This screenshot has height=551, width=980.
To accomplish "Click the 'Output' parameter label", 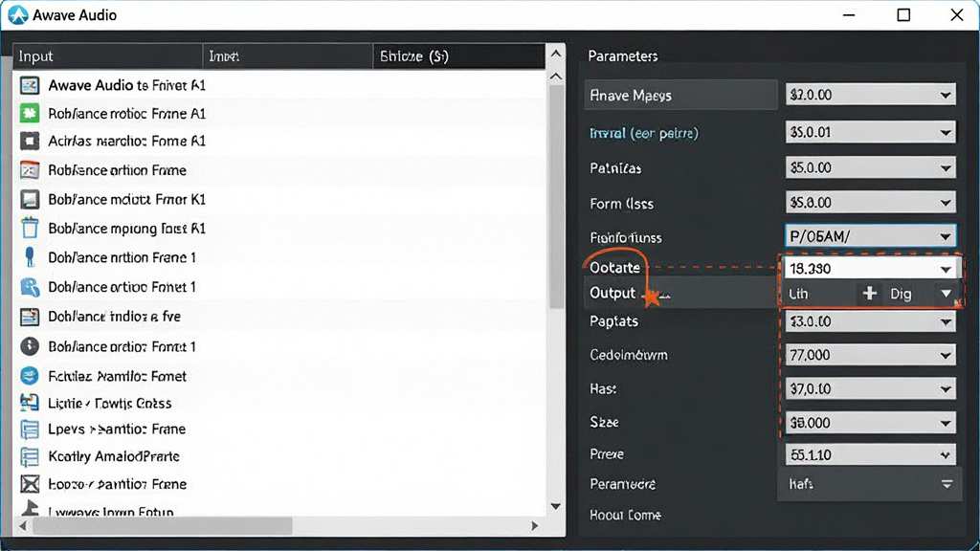I will (612, 293).
